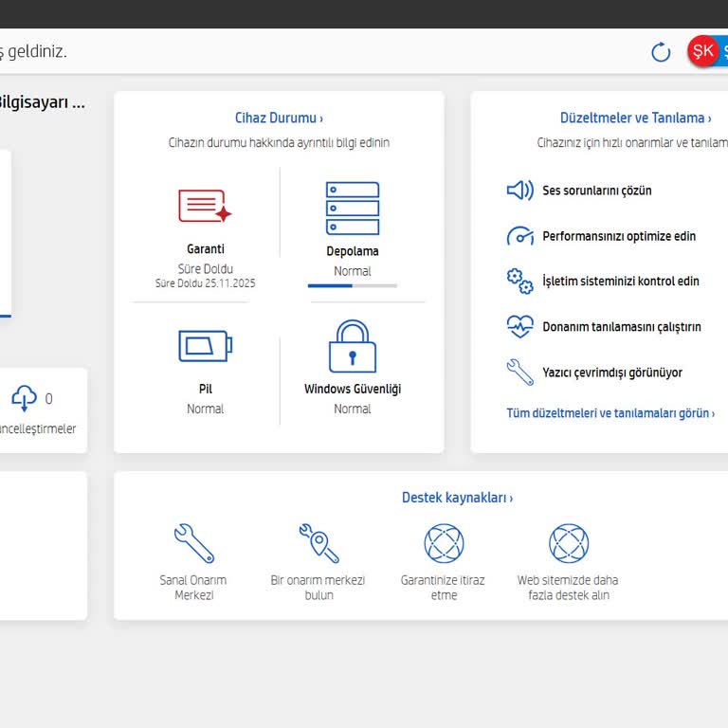
Task: Click the Garantinize itiraz etme globe icon
Action: pyautogui.click(x=444, y=543)
